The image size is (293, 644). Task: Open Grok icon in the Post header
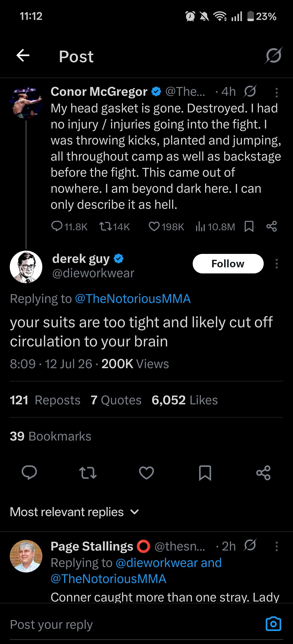[273, 55]
